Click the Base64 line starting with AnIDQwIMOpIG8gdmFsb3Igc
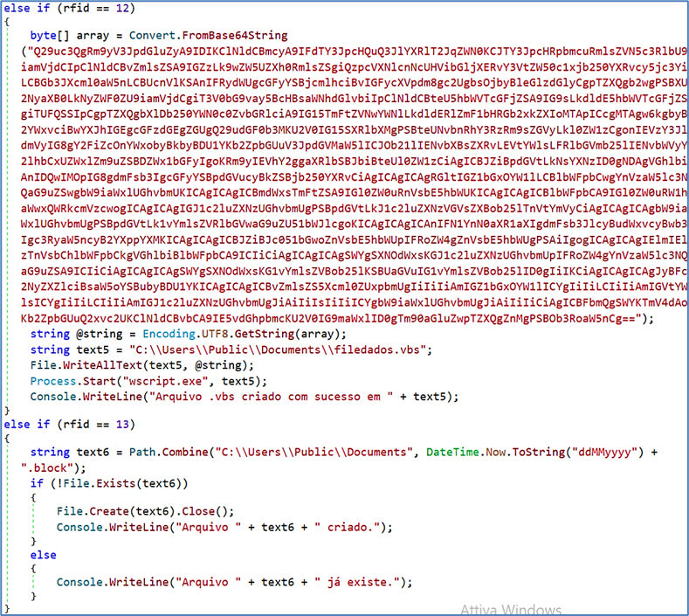Screen dimensions: 689x616 (354, 177)
